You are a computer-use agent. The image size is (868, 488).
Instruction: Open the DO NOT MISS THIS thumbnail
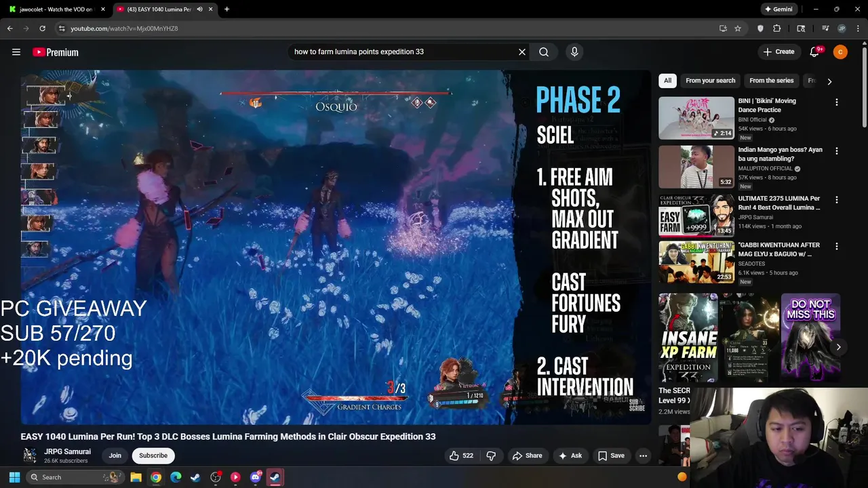point(810,337)
